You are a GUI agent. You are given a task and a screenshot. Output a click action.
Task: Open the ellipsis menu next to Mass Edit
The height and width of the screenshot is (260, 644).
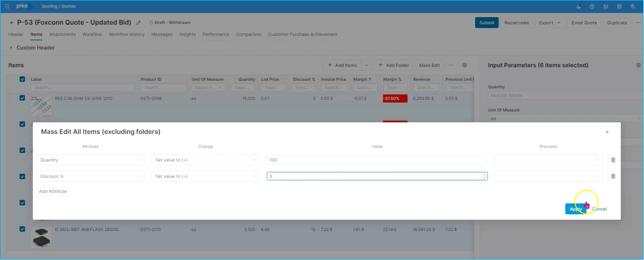[451, 65]
